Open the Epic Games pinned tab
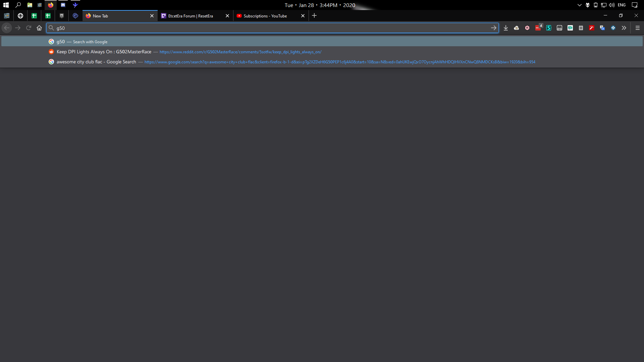This screenshot has height=362, width=644. [62, 16]
